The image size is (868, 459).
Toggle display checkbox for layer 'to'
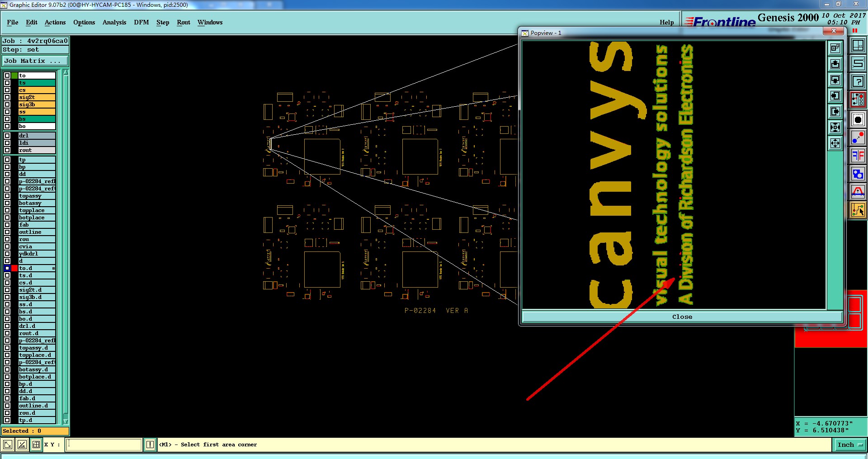pos(7,76)
